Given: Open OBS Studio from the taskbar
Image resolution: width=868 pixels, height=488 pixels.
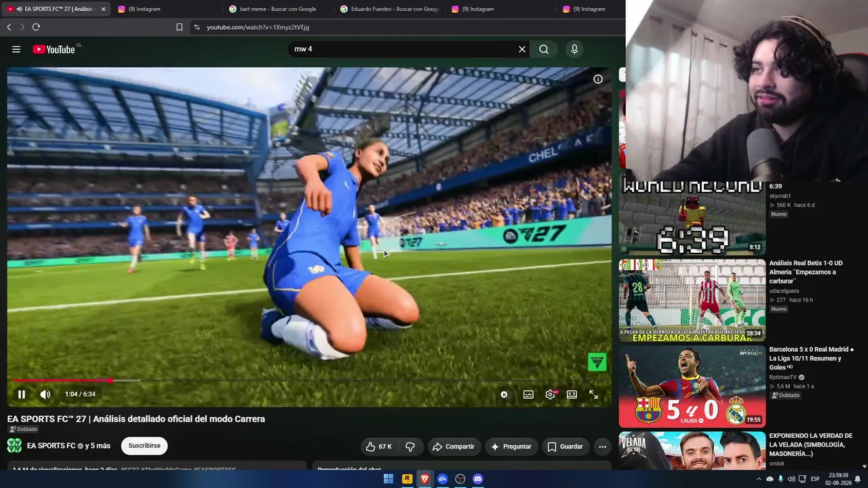Looking at the screenshot, I should (x=460, y=479).
